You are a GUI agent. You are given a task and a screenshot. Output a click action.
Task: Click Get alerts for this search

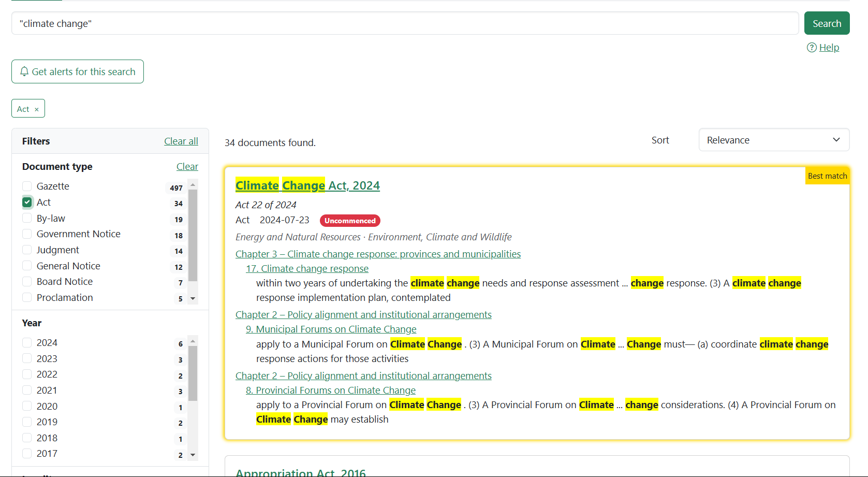pos(78,71)
